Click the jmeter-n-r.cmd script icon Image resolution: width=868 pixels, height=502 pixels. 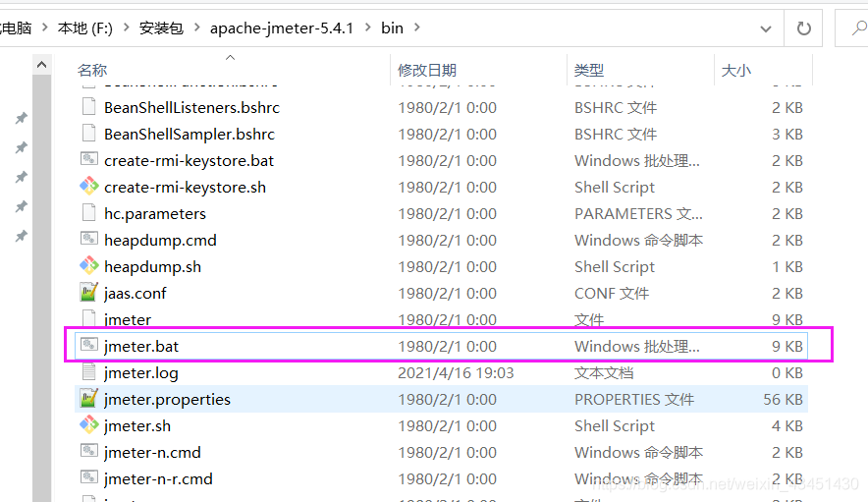click(x=89, y=477)
